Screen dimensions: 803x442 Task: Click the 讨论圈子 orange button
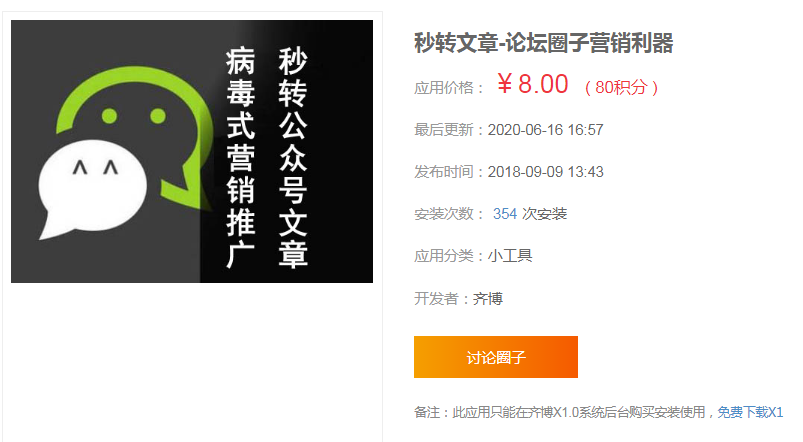click(496, 357)
